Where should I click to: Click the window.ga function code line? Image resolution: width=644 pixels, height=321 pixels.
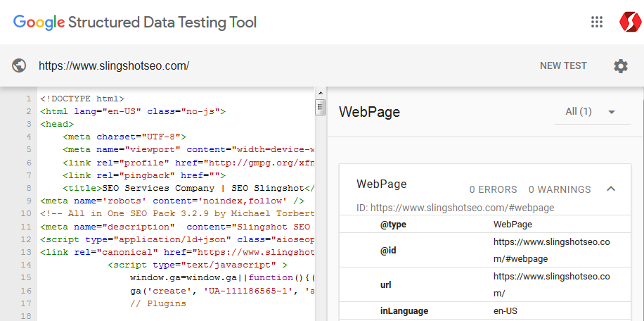coord(222,277)
